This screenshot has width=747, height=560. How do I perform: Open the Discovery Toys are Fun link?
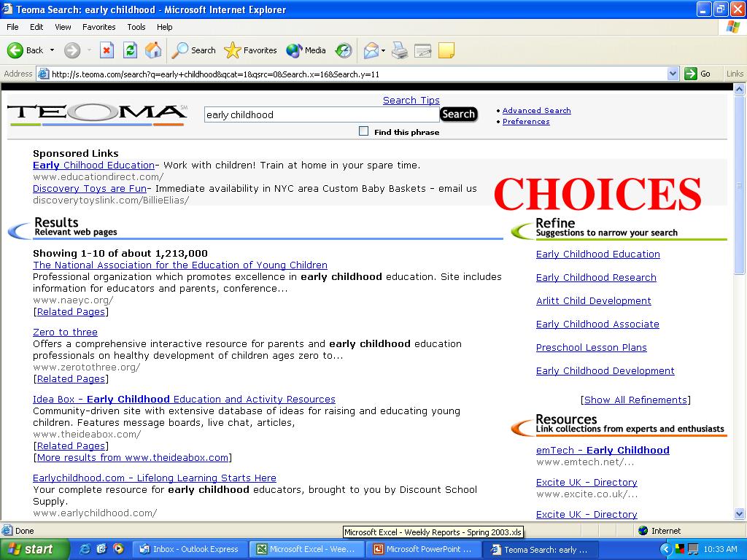[x=90, y=189]
